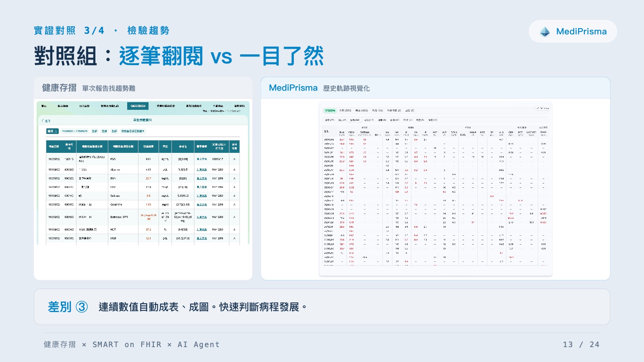Open the 114/06/01 ~ 115/06/25 date range filter
The width and height of the screenshot is (644, 362).
tap(75, 131)
